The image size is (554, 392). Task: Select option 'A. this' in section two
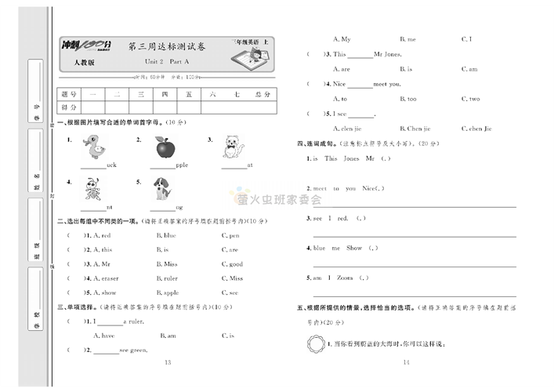pos(103,249)
